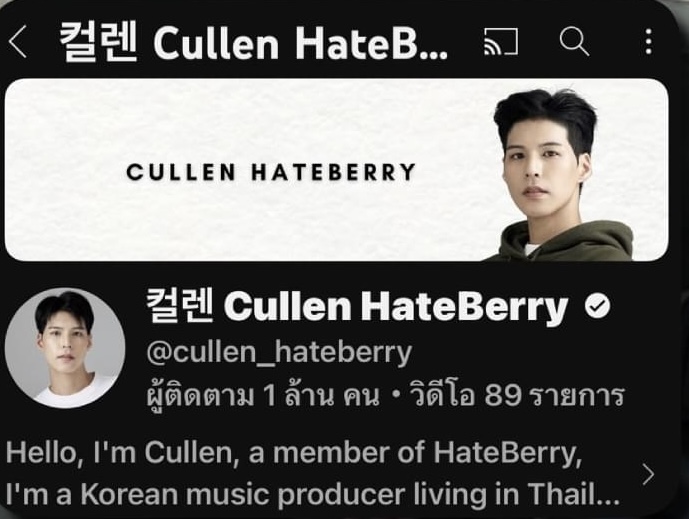Open the three-dot more options menu
Image resolution: width=689 pixels, height=519 pixels.
click(648, 42)
